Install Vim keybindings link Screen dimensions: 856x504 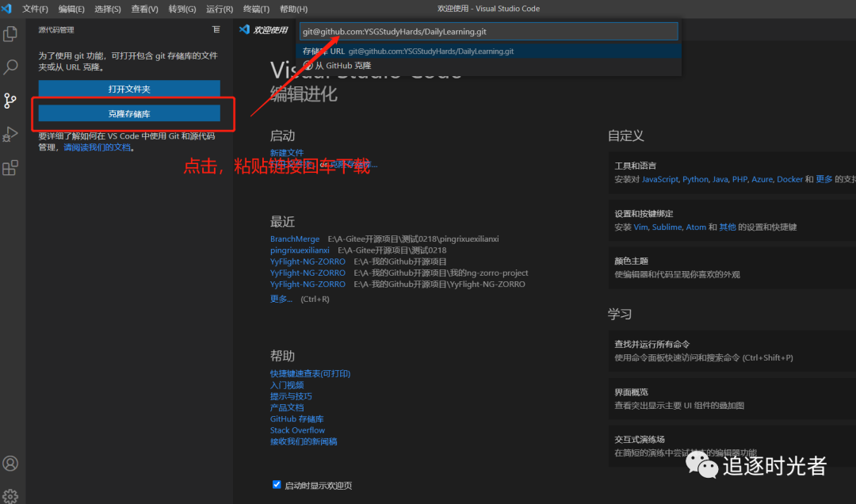(640, 227)
